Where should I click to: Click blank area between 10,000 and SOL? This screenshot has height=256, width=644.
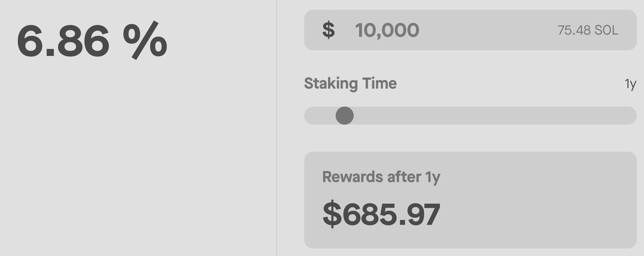(x=488, y=30)
